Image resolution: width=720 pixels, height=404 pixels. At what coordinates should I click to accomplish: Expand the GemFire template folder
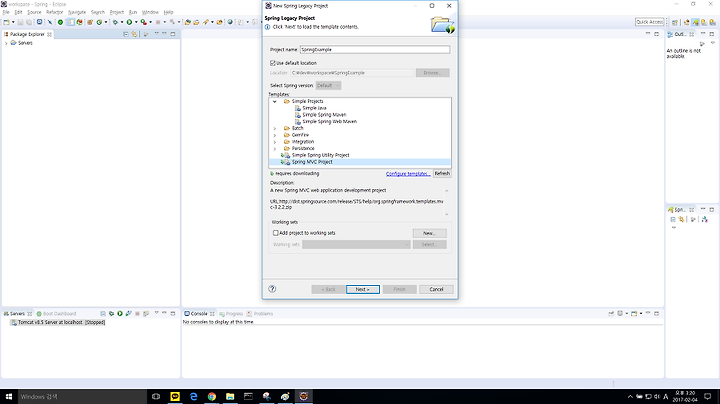(x=275, y=135)
